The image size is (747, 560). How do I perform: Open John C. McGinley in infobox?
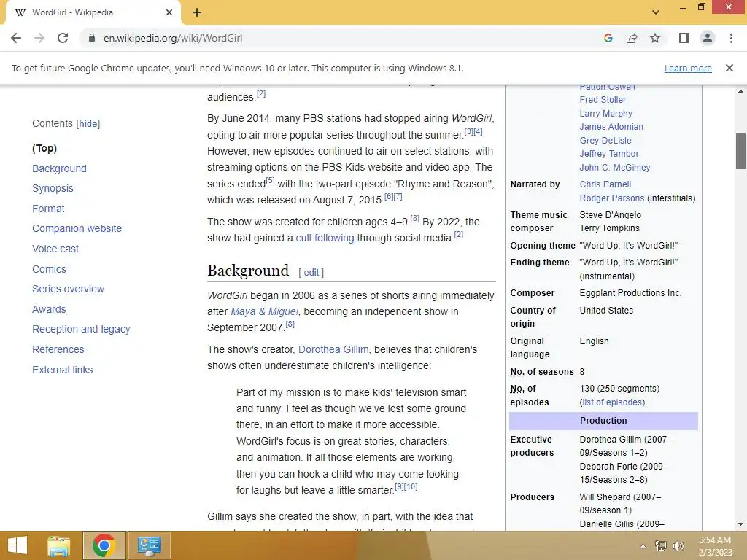pos(614,168)
